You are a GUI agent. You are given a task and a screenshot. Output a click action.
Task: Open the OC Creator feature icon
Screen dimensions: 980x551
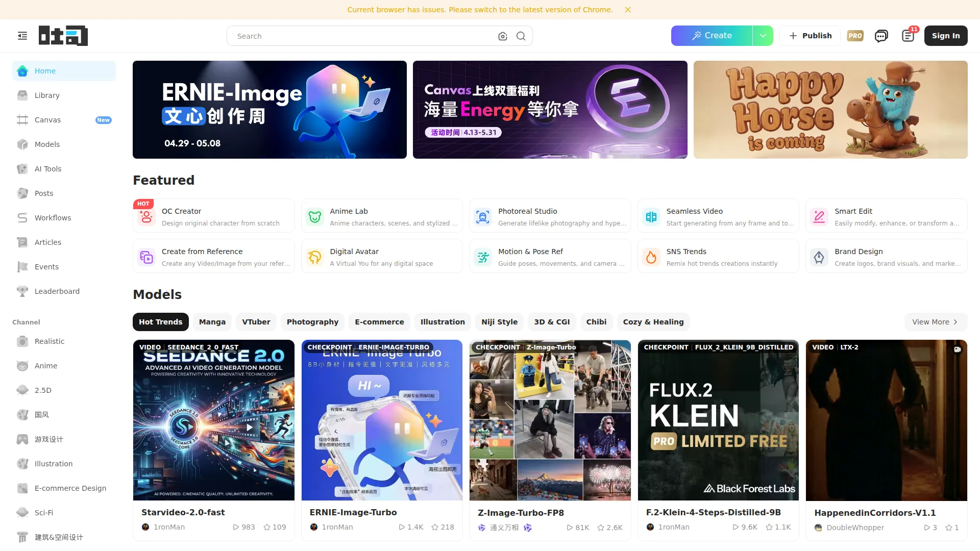click(x=146, y=217)
